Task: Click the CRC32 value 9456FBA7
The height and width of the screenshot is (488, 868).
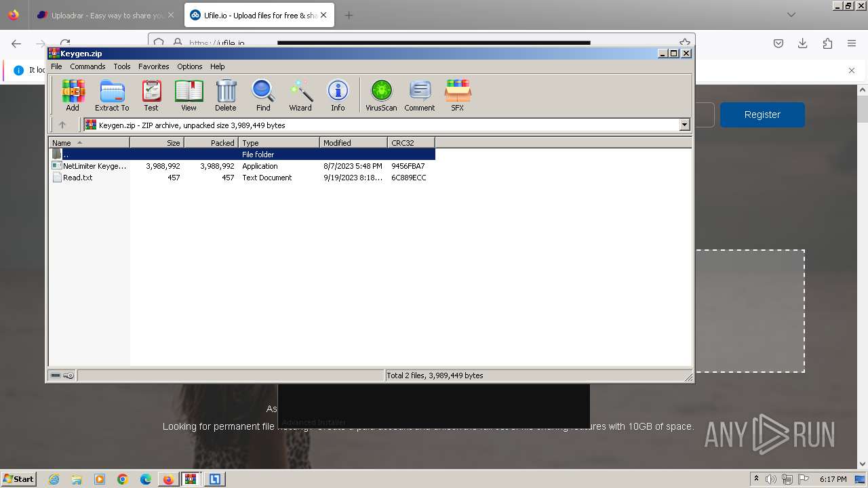Action: pyautogui.click(x=408, y=166)
